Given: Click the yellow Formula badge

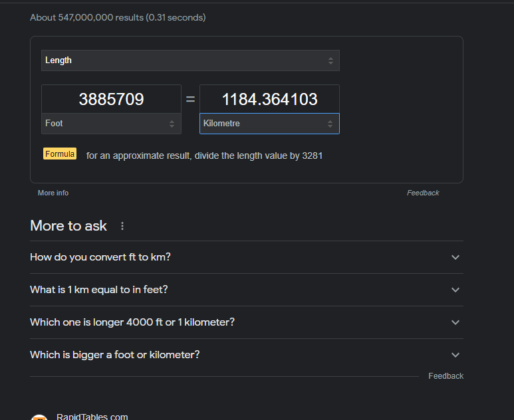Looking at the screenshot, I should 60,154.
